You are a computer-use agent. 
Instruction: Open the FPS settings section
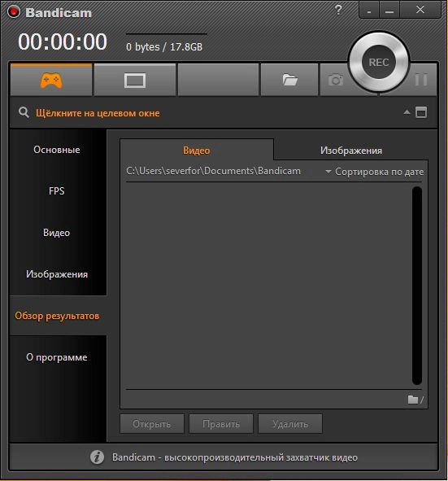pyautogui.click(x=57, y=190)
